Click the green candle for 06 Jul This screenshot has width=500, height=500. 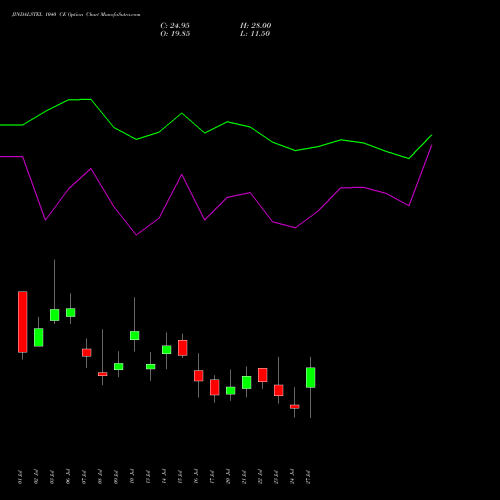[x=71, y=312]
